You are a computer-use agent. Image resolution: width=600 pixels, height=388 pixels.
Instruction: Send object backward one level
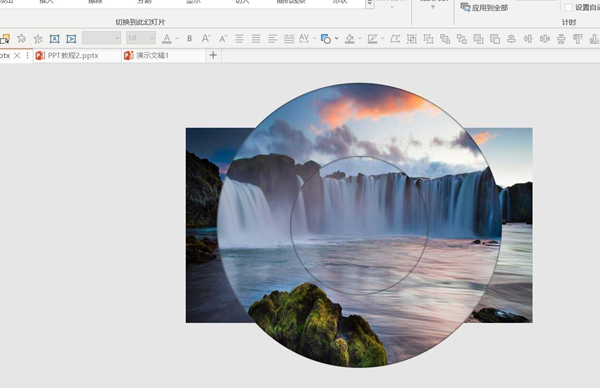pyautogui.click(x=461, y=39)
